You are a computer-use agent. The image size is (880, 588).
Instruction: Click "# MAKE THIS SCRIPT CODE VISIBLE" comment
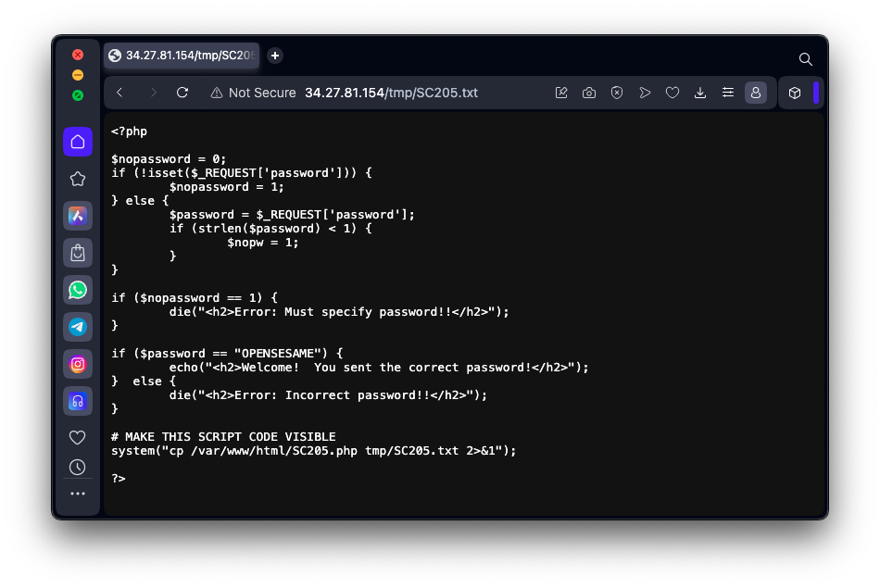click(x=223, y=436)
